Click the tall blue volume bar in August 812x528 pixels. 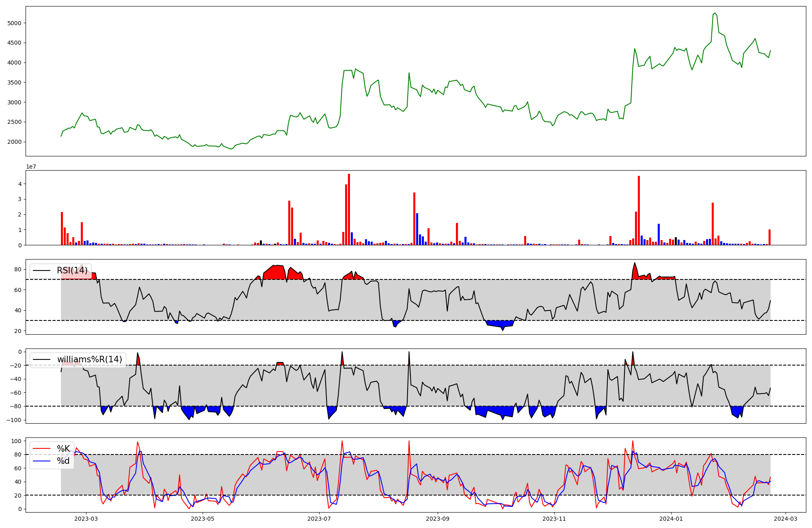coord(417,229)
